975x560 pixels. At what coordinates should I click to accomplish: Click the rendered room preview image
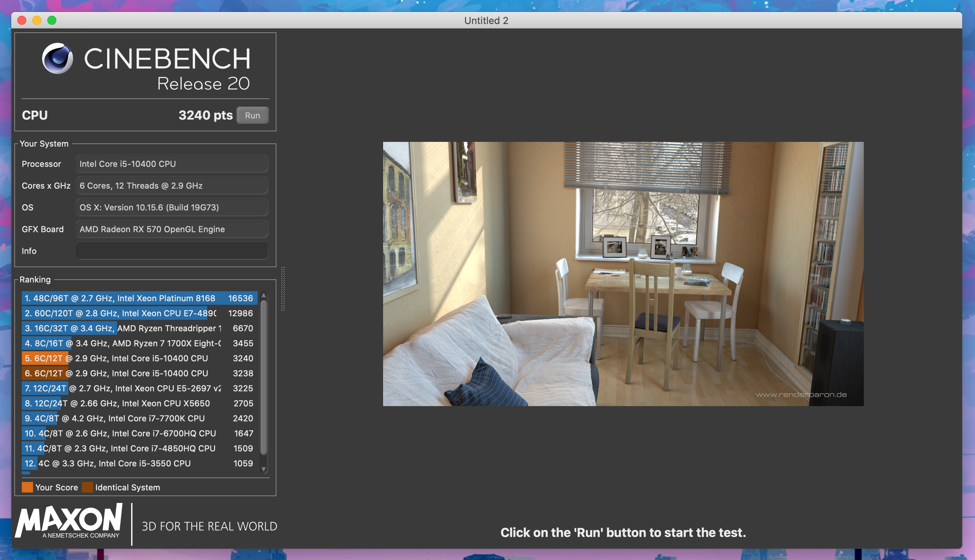point(623,274)
